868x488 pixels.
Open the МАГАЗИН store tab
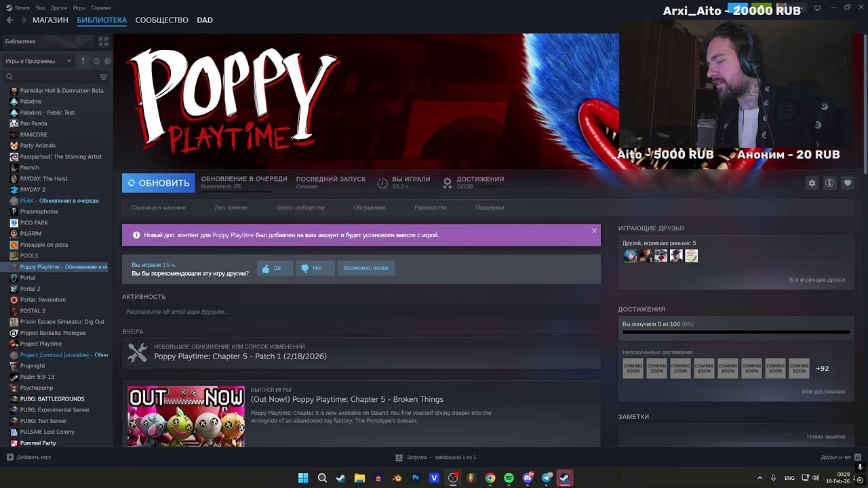pos(50,20)
